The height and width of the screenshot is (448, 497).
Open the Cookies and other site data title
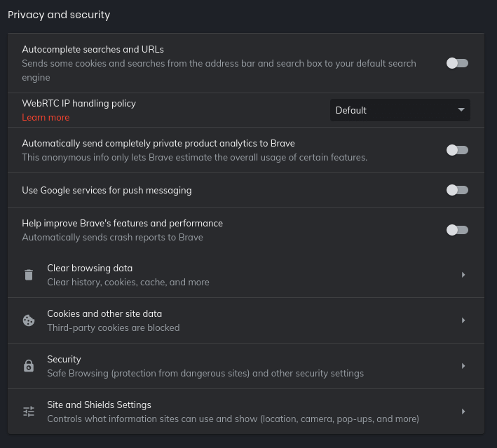(x=104, y=313)
